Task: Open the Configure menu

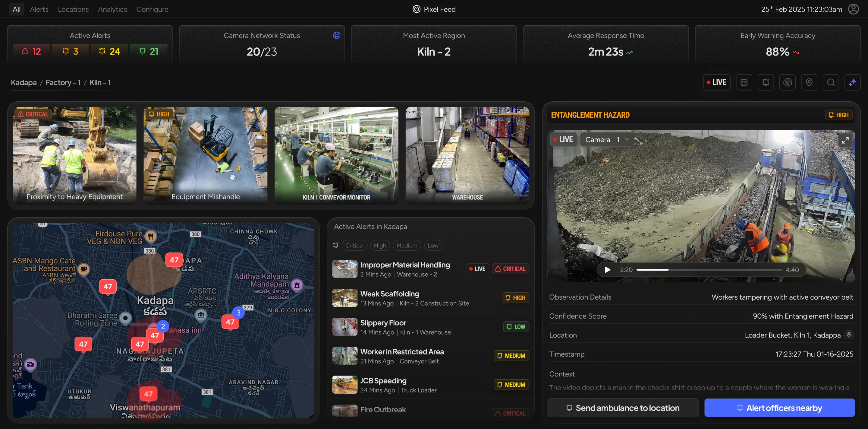Action: (152, 9)
